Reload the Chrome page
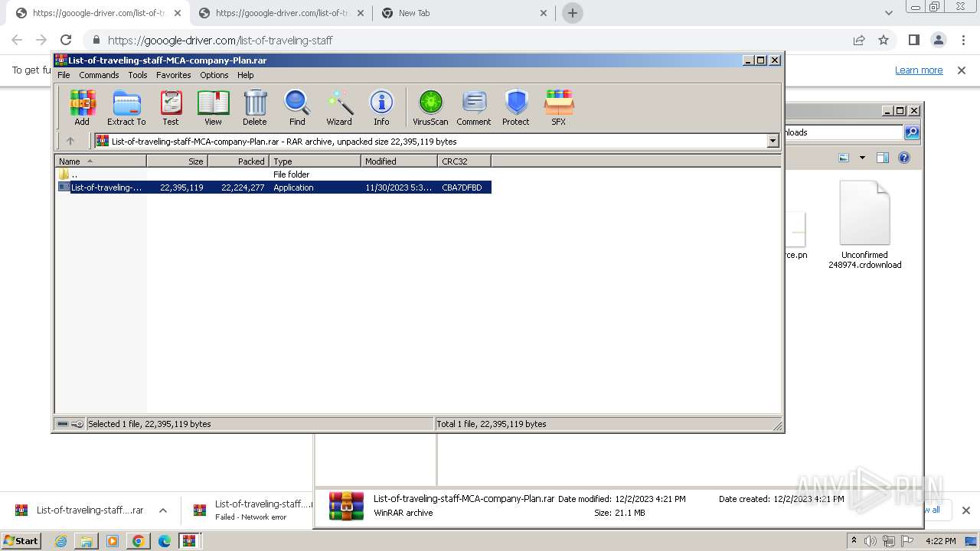Viewport: 980px width, 551px height. [66, 41]
